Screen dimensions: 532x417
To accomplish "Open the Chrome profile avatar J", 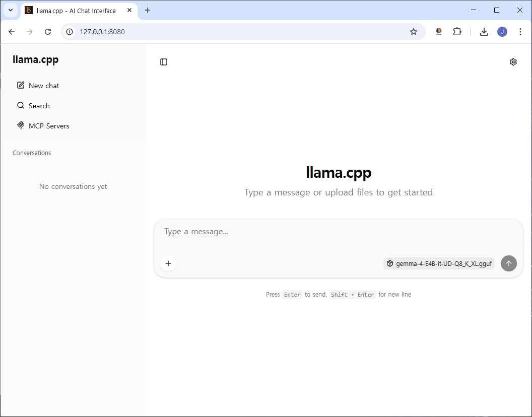I will click(502, 32).
